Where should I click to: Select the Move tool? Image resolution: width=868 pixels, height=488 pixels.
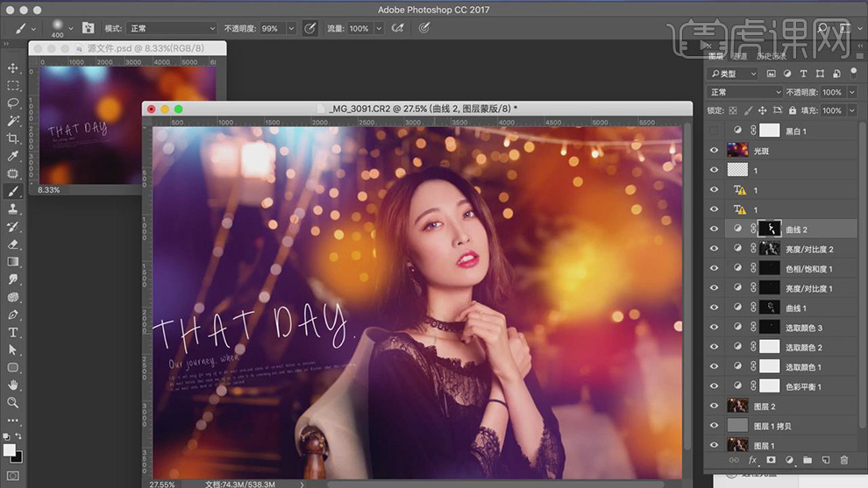[x=13, y=67]
